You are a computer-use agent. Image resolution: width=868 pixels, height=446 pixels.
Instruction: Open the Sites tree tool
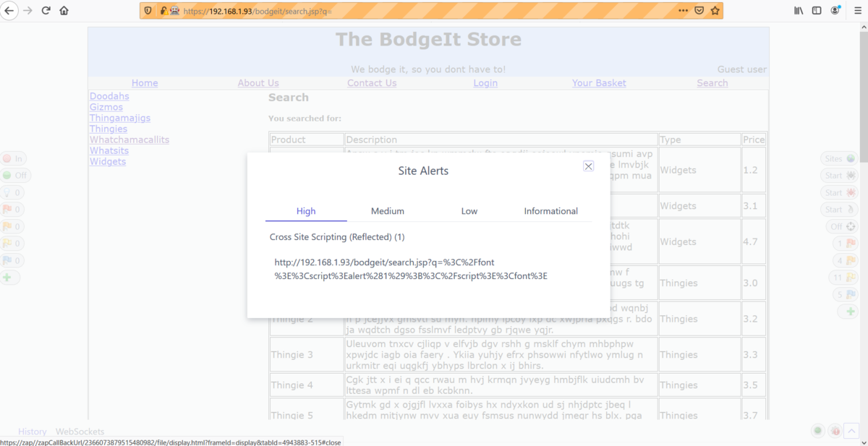coord(841,158)
